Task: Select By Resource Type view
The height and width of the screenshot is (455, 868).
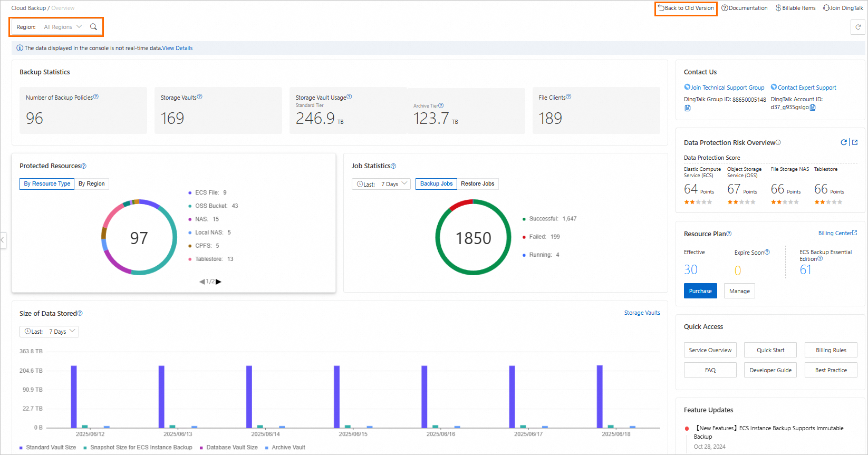Action: click(x=47, y=183)
